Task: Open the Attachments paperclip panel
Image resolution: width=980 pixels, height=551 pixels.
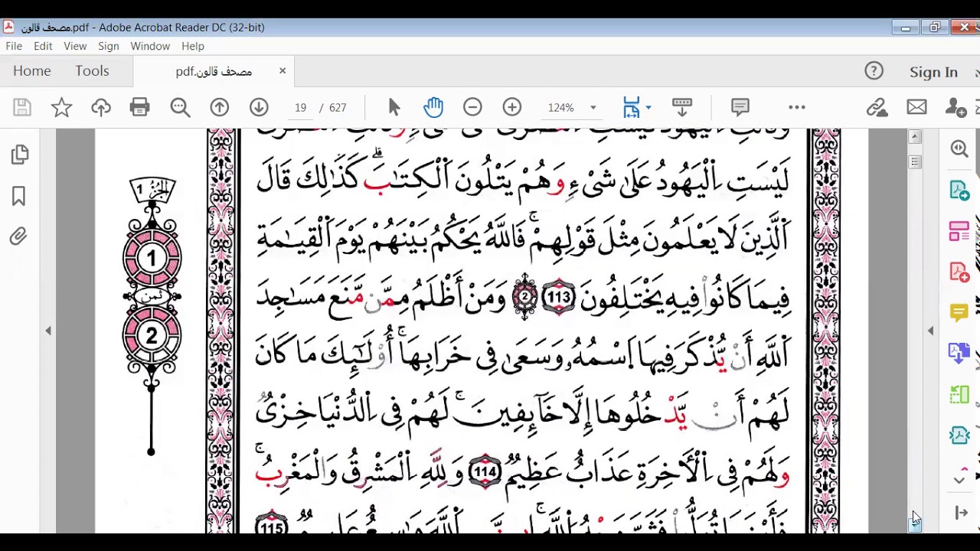Action: pos(19,236)
